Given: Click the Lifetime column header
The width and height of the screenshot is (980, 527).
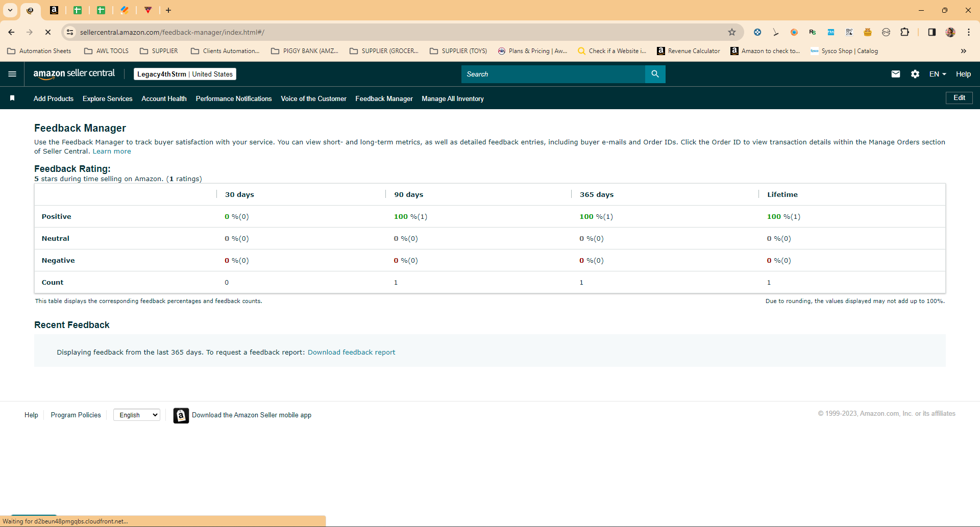Looking at the screenshot, I should 782,195.
